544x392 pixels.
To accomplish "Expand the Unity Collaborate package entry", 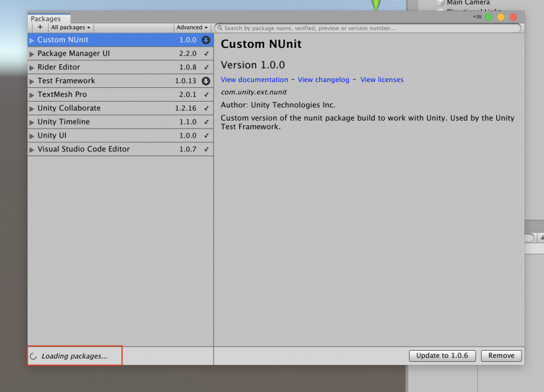I will [x=31, y=108].
